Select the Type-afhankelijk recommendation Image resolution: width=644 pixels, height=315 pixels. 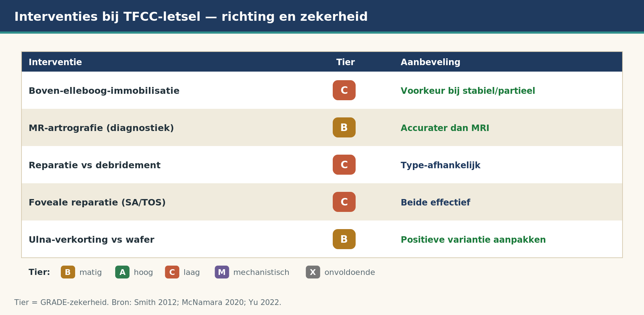coord(440,165)
